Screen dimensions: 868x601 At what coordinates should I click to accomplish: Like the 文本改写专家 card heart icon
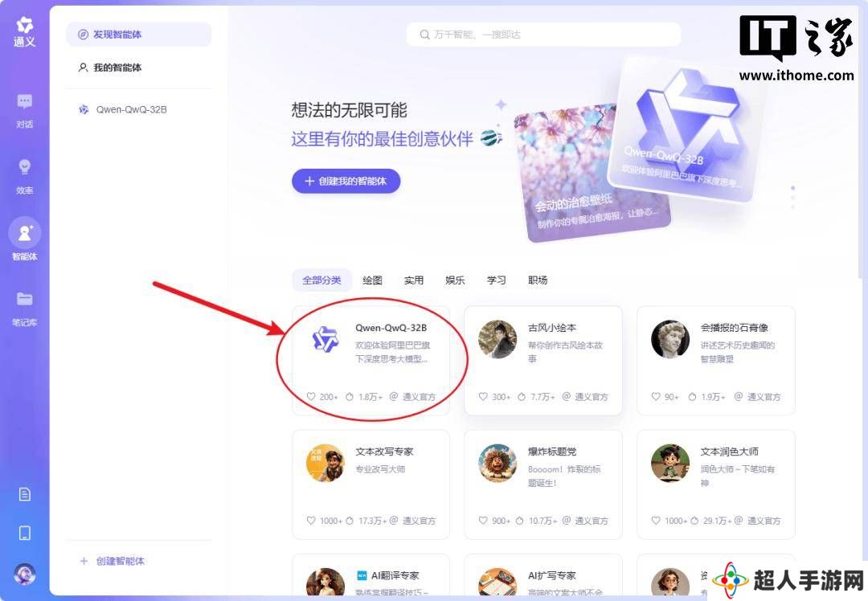click(311, 521)
